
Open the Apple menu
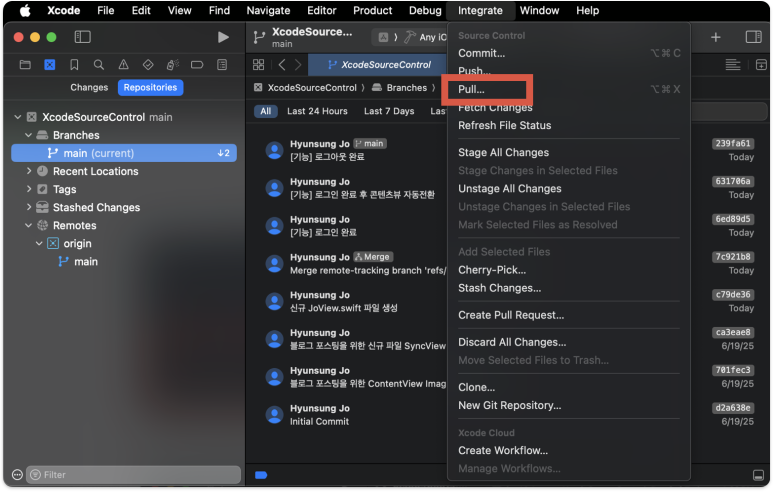pos(25,10)
